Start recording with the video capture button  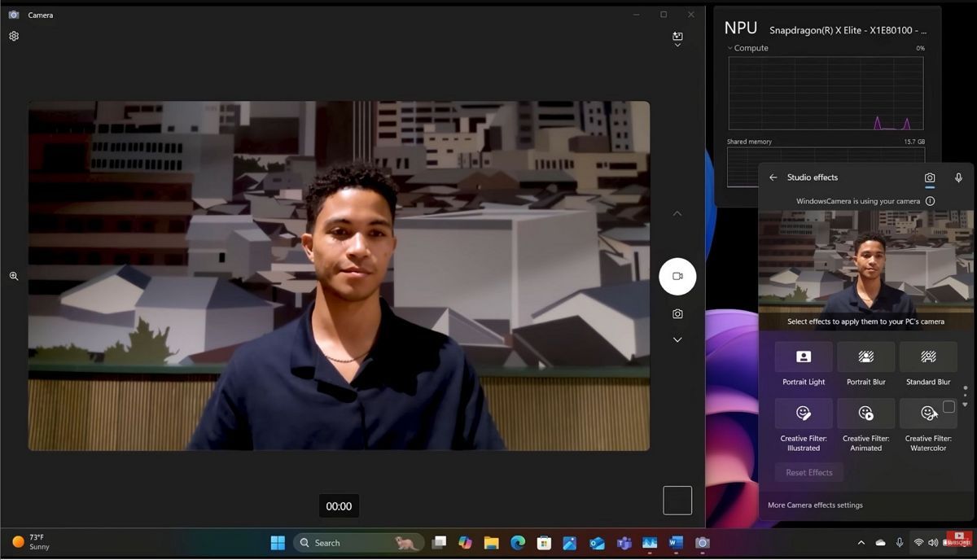(677, 276)
